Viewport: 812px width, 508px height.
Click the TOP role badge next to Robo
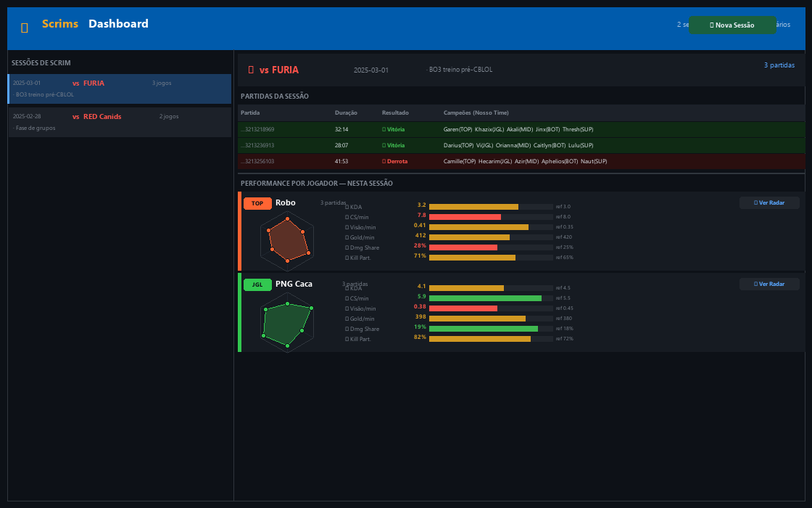(257, 203)
